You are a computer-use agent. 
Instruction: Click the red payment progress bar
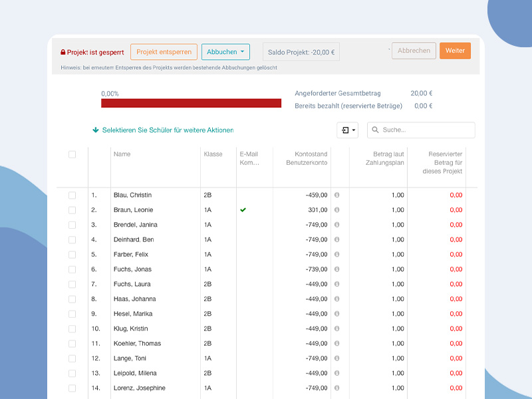191,103
